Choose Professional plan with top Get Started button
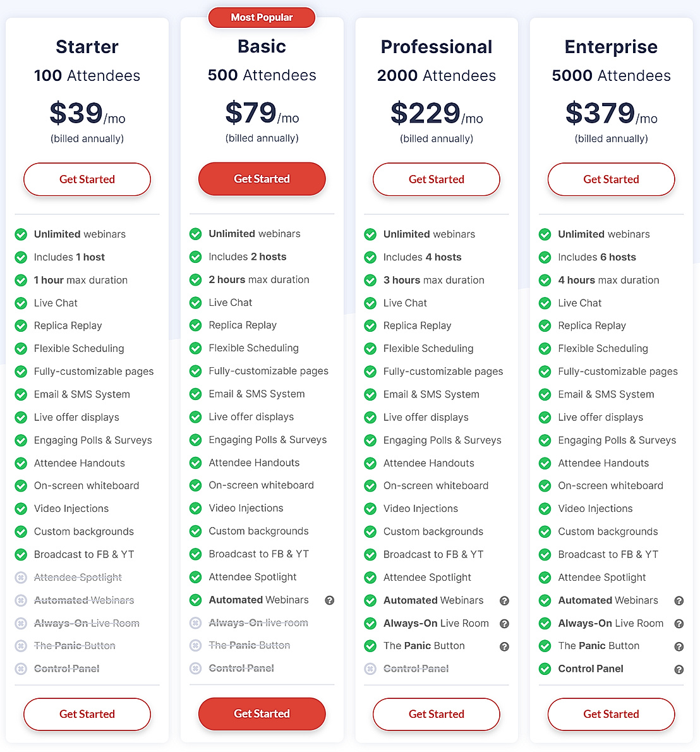 tap(437, 179)
